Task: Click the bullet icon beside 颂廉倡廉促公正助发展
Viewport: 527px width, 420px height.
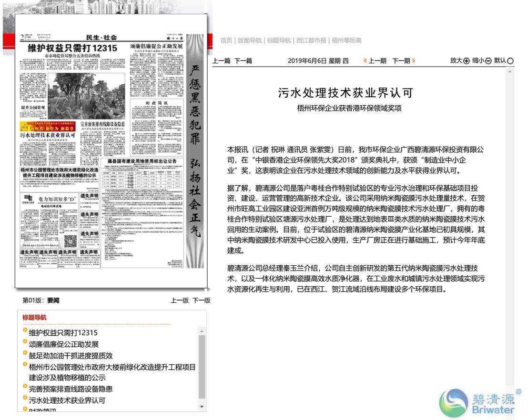Action: point(25,341)
